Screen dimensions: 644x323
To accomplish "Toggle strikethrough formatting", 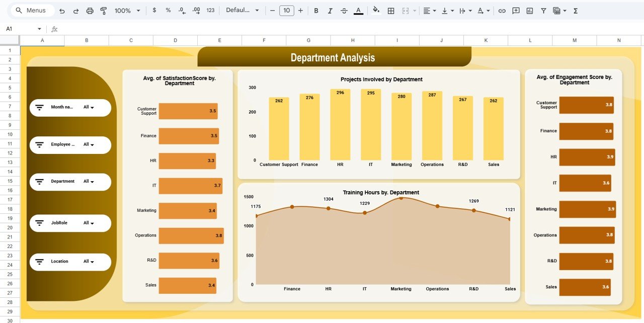I will [344, 10].
